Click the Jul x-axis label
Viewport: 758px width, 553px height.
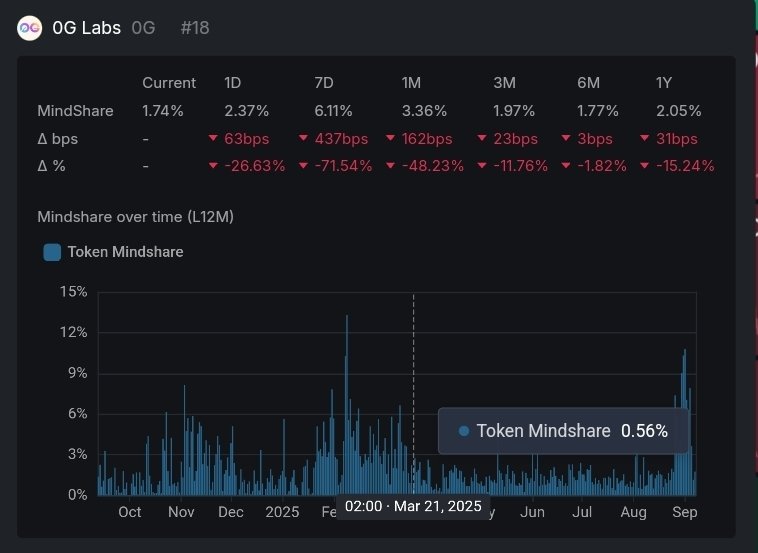point(582,512)
